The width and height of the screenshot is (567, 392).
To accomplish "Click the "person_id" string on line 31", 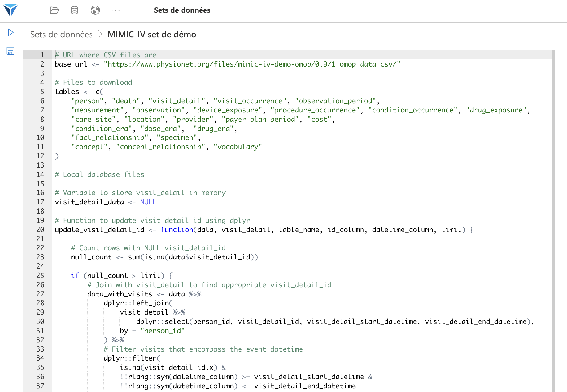I will [x=162, y=331].
